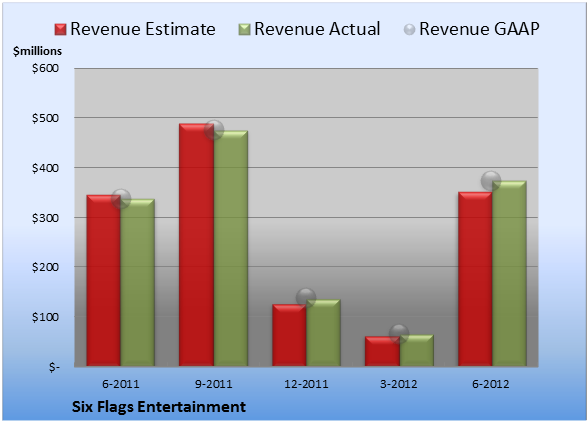Click the gray Revenue GAAP legend marker

410,29
